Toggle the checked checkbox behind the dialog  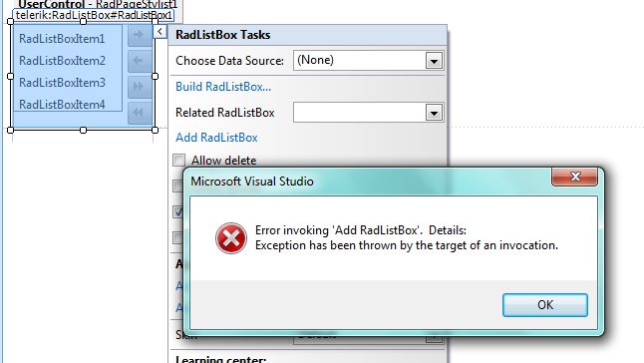(177, 211)
